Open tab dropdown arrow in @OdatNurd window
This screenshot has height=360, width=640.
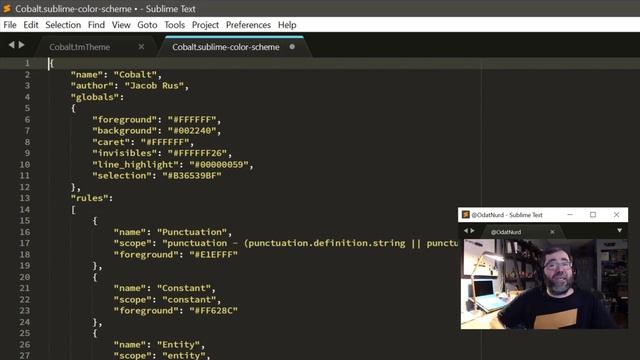tap(620, 231)
